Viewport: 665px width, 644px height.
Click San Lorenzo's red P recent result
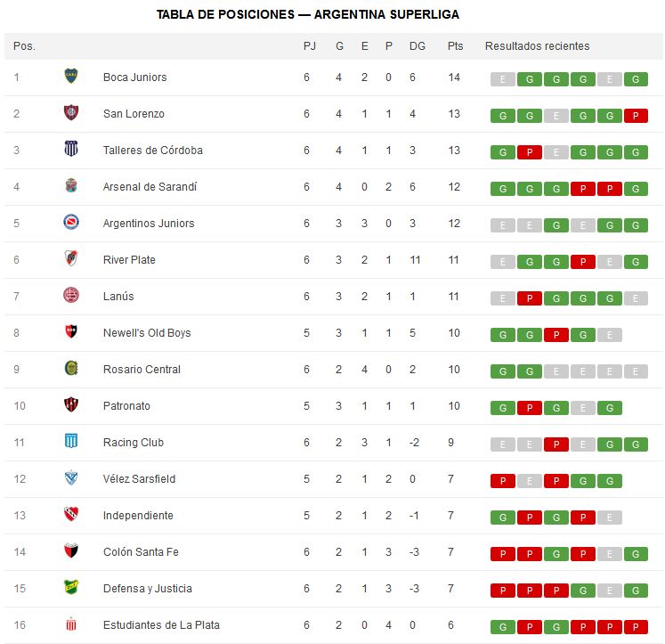[636, 116]
